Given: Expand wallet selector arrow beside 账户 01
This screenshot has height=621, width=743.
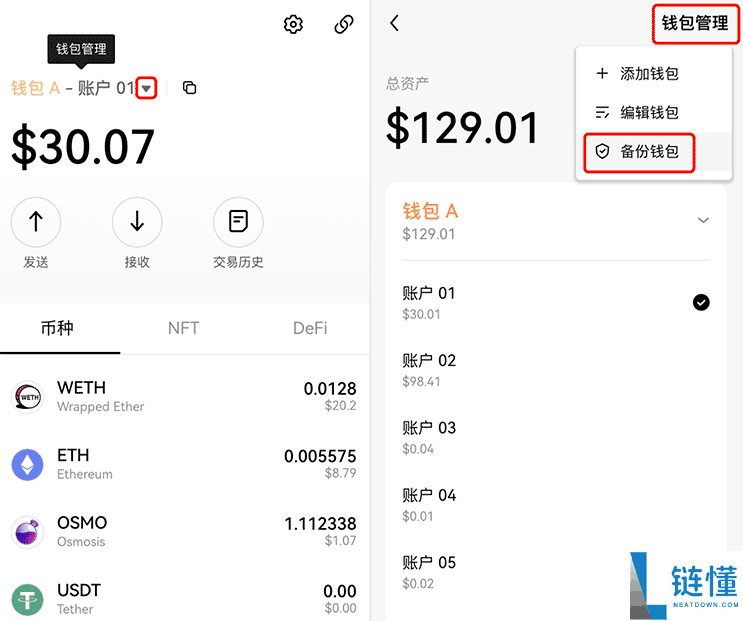Looking at the screenshot, I should pyautogui.click(x=146, y=88).
